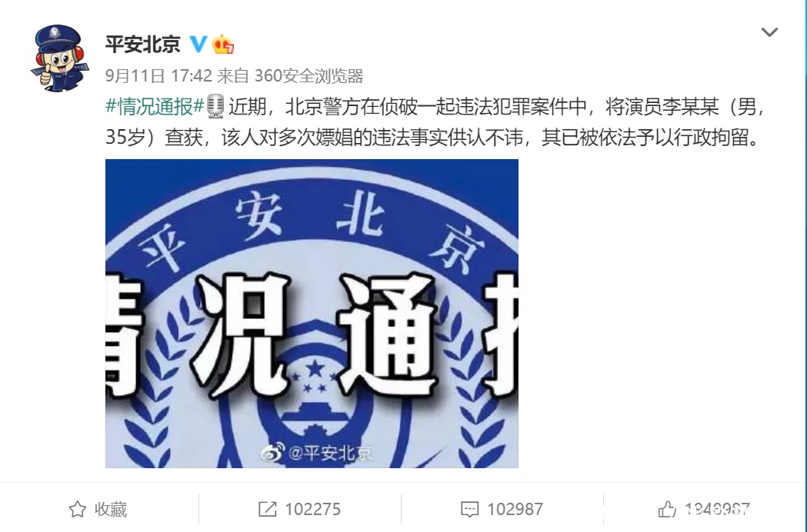Enlarge the 情况通报 attached image
Screen dimensions: 807x532
312,314
